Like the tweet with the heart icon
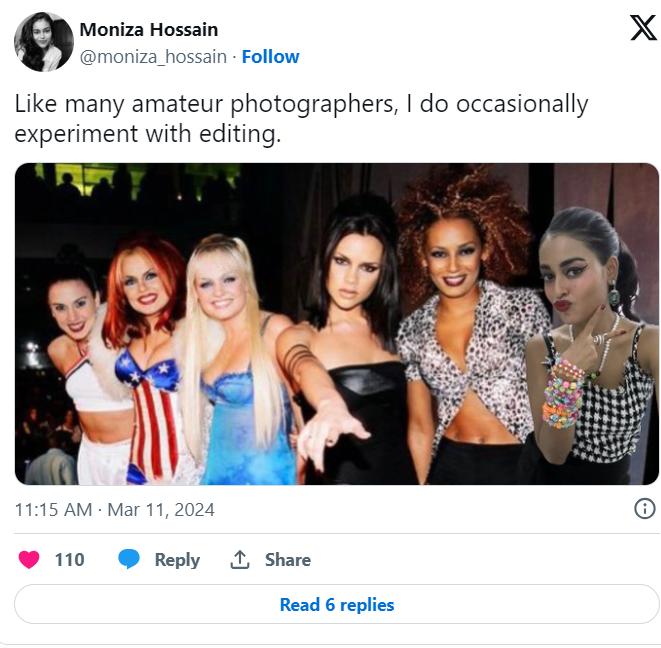This screenshot has height=648, width=661. (x=30, y=559)
